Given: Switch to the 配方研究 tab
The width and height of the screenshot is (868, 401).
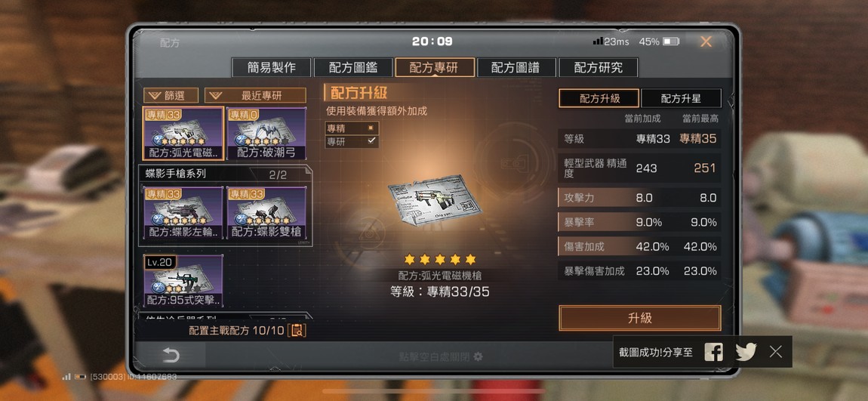Looking at the screenshot, I should pos(599,67).
